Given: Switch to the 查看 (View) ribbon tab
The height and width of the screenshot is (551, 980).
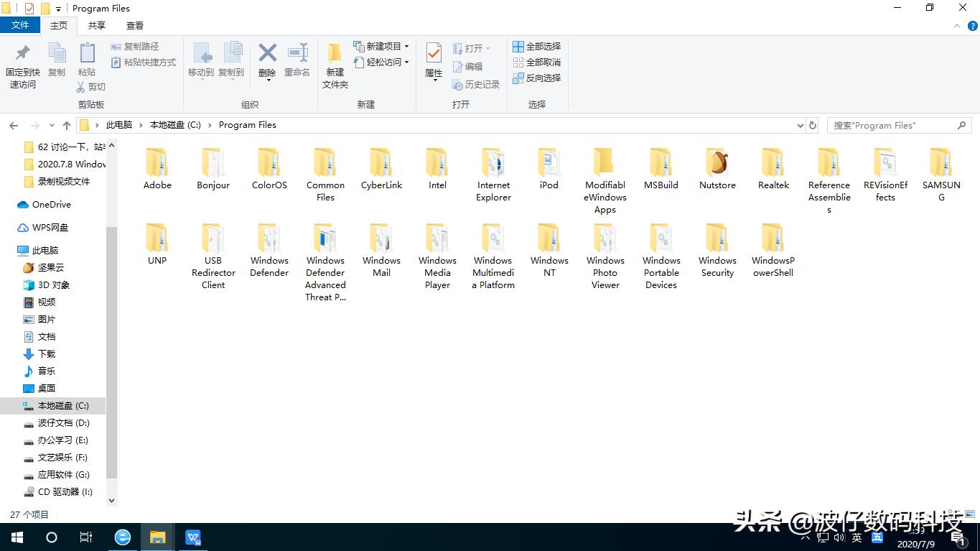Looking at the screenshot, I should 134,25.
